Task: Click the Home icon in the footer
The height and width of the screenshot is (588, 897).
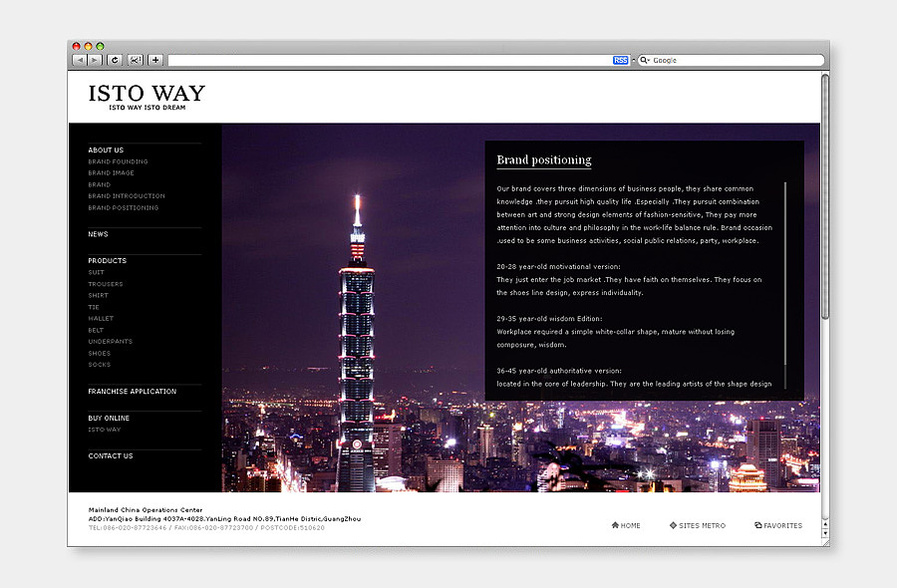Action: pyautogui.click(x=615, y=524)
